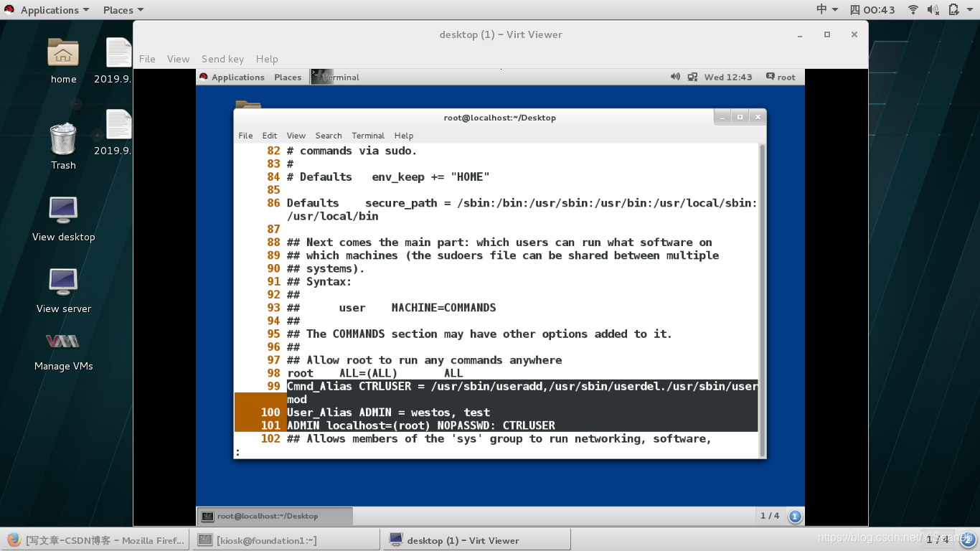
Task: Open the Manage VMs icon
Action: [62, 342]
